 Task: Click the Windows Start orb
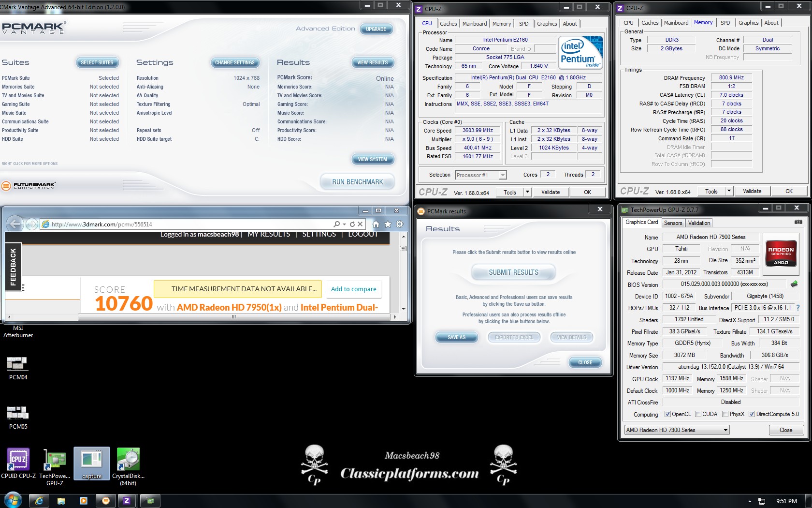click(13, 500)
